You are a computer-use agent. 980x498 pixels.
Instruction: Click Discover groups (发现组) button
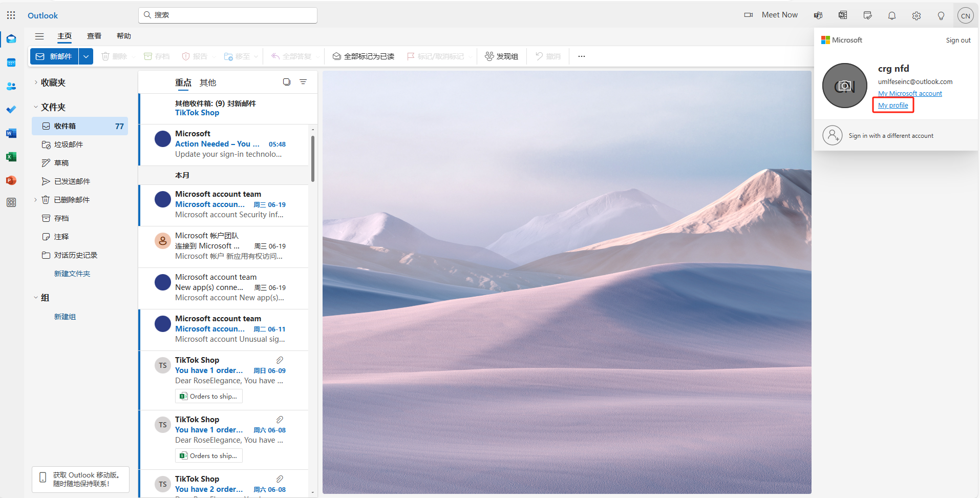click(x=502, y=56)
